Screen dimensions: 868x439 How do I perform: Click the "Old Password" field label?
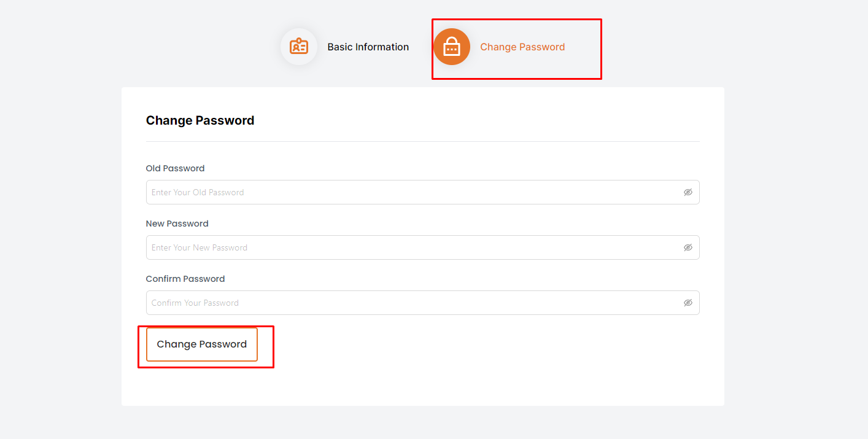175,168
